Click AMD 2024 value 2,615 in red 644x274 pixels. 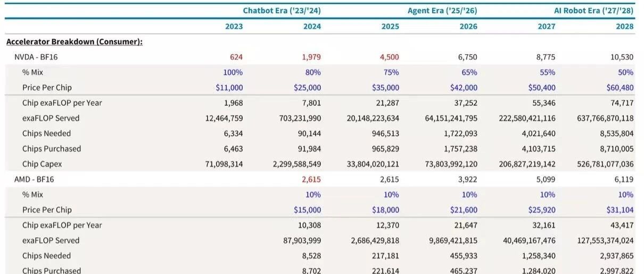311,179
